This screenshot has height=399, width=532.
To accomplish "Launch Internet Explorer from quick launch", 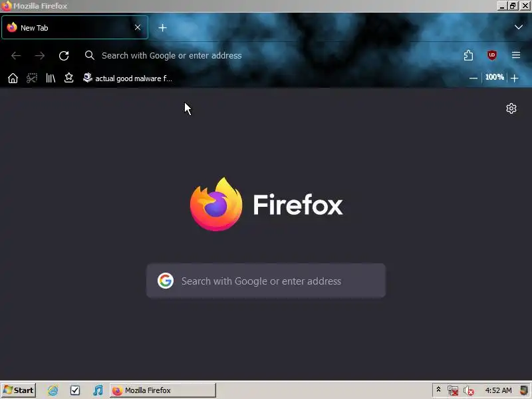I will (x=53, y=390).
